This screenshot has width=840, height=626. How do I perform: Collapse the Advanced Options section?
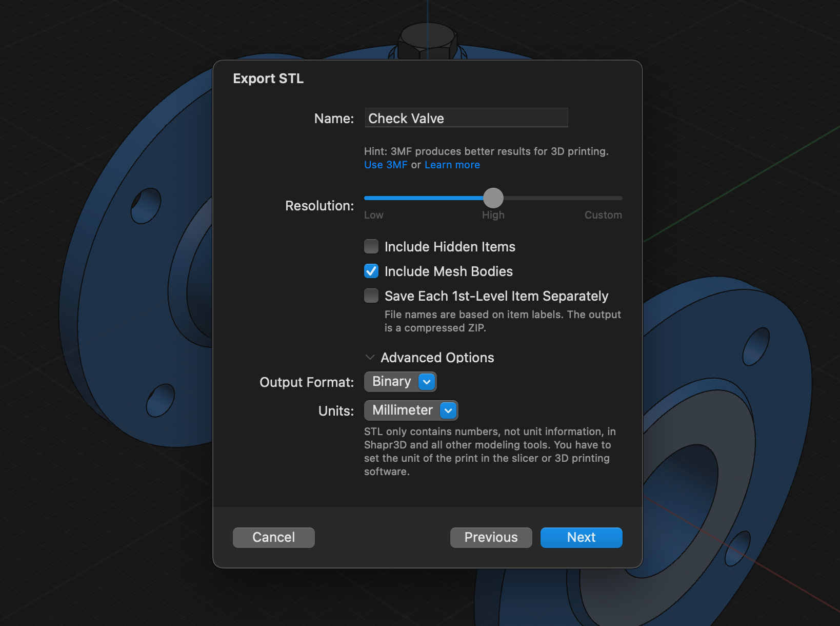pos(370,357)
